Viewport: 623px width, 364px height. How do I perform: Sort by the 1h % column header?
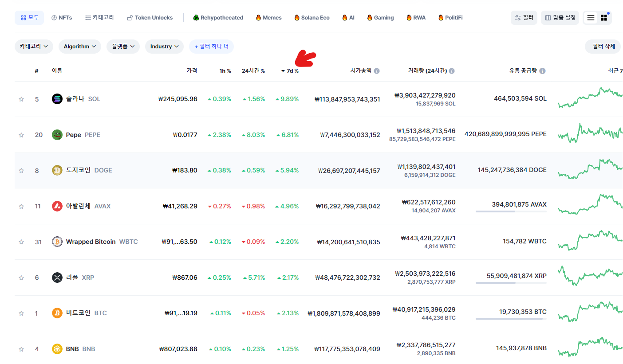[x=225, y=71]
